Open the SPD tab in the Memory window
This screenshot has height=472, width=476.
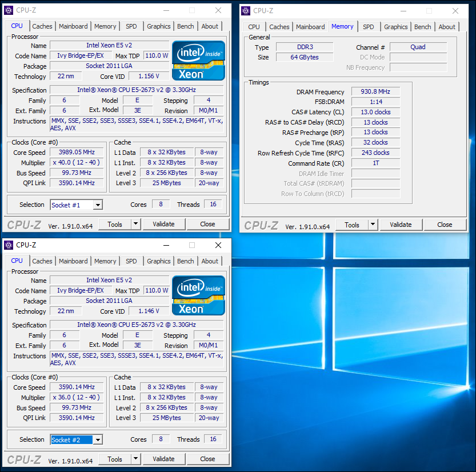369,27
